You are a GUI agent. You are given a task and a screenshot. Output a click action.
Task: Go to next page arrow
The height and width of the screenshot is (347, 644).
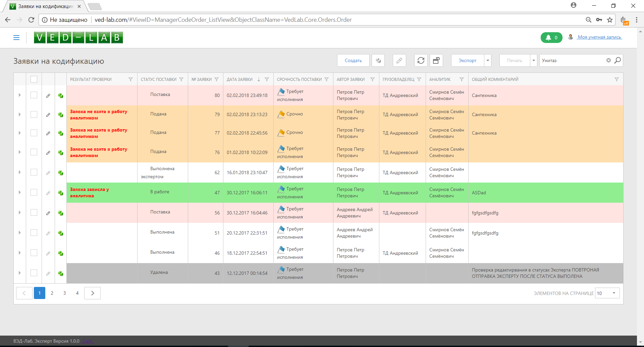(x=93, y=293)
